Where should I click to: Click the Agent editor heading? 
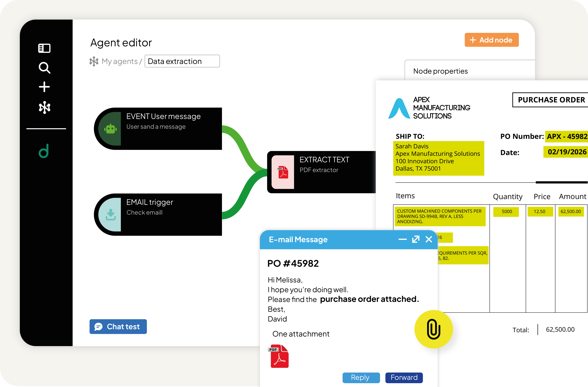pyautogui.click(x=121, y=43)
